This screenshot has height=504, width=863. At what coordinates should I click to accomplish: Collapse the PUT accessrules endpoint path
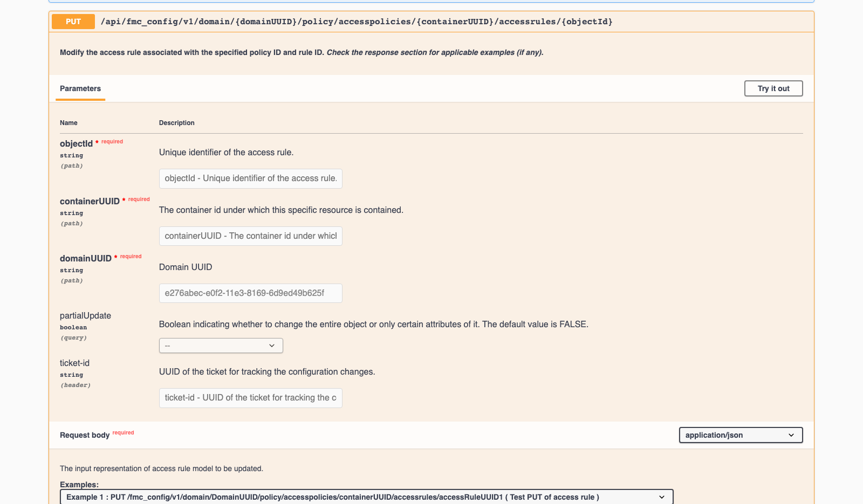click(357, 22)
